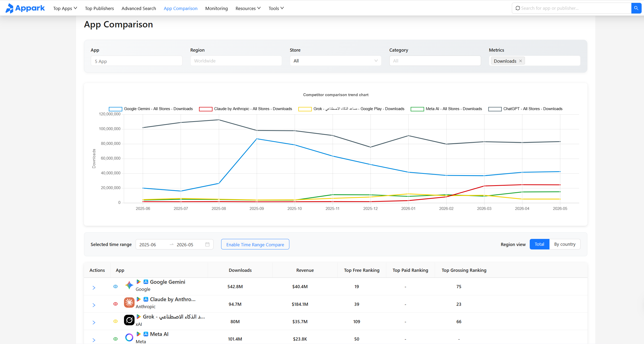Click the Appark logo
The image size is (644, 344).
tap(25, 8)
